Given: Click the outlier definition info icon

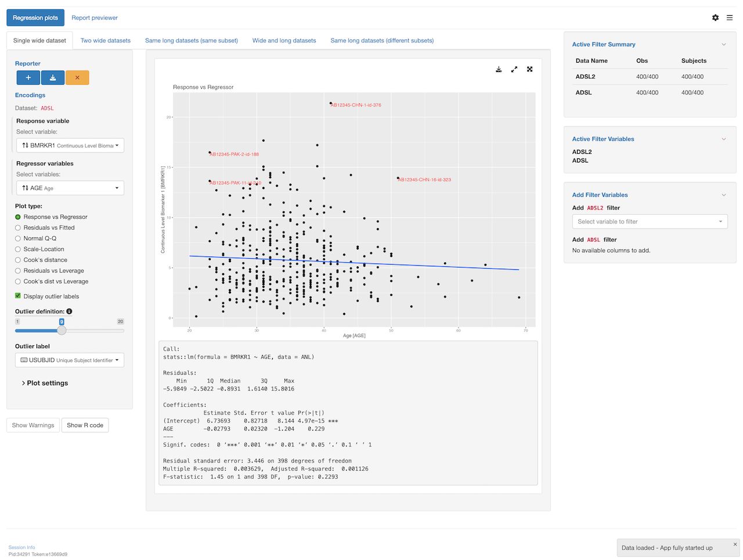Looking at the screenshot, I should click(69, 312).
